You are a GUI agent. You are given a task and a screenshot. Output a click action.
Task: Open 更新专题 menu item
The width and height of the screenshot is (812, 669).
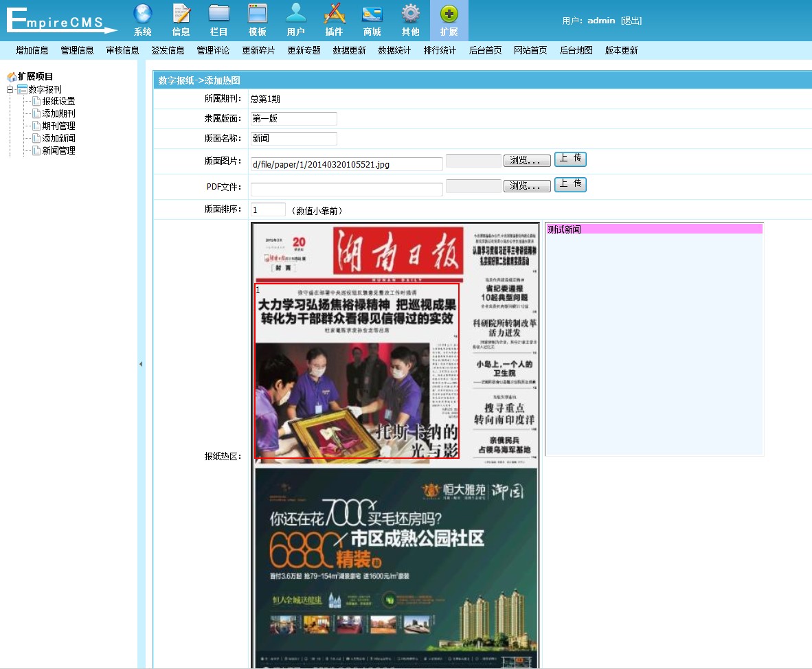(304, 50)
